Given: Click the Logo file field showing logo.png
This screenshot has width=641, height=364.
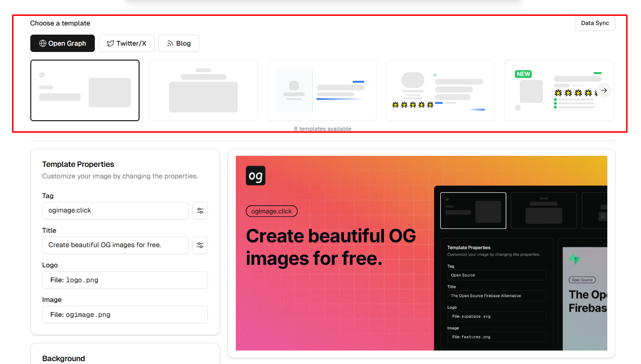Looking at the screenshot, I should pos(125,280).
